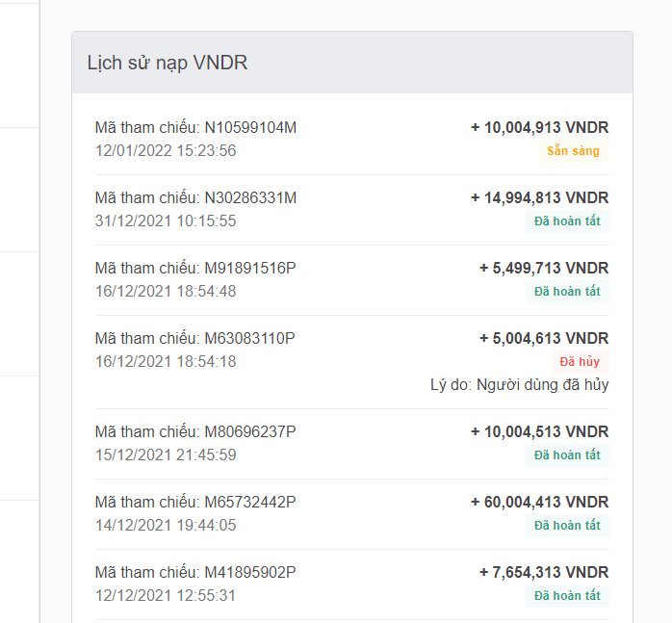Click the 'Sẵn sàng' status badge
672x623 pixels.
pos(573,151)
